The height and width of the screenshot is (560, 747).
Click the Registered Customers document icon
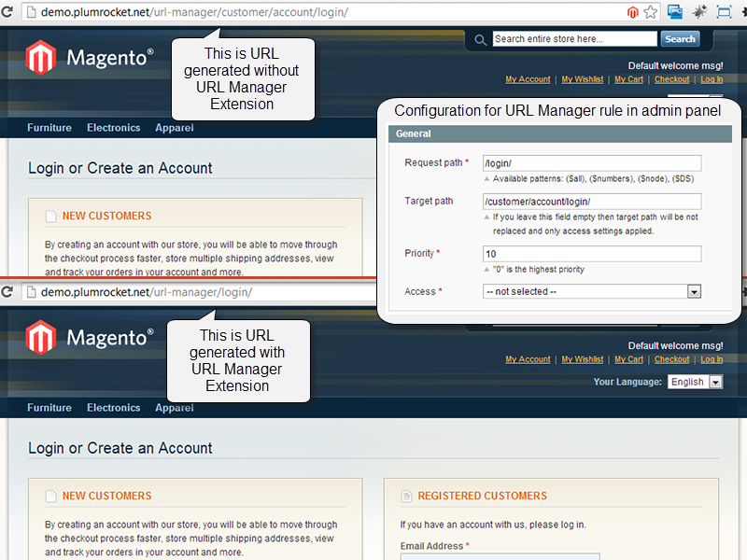point(406,496)
